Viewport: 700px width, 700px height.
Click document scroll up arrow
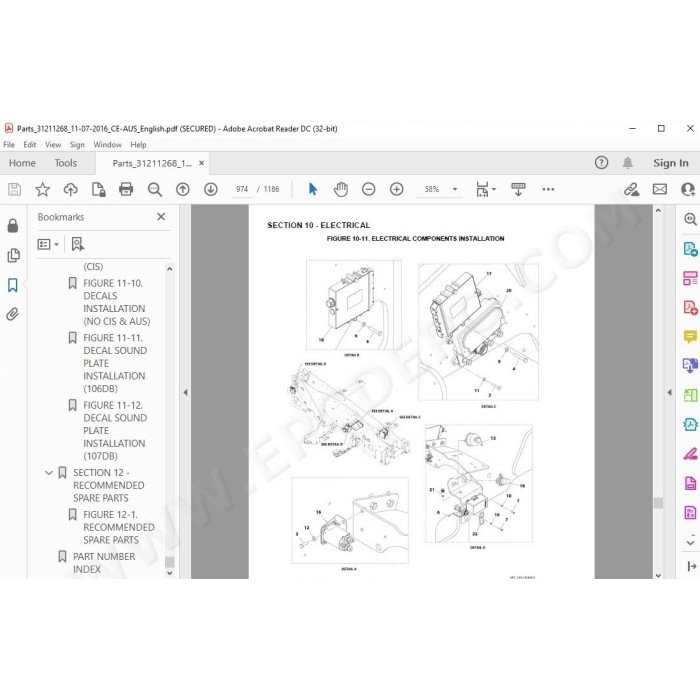click(x=658, y=210)
